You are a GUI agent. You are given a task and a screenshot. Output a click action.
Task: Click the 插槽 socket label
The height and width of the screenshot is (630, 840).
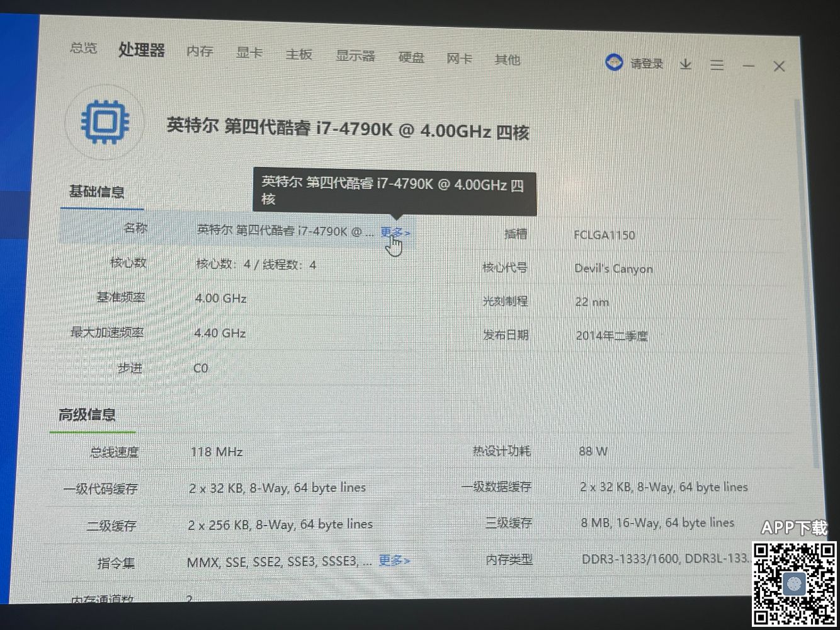[516, 234]
